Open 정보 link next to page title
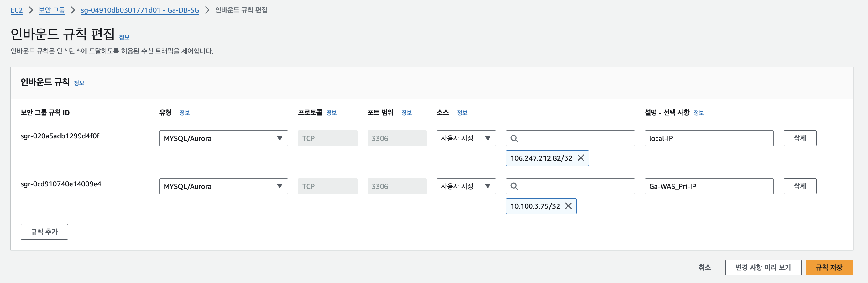Screen dimensions: 868x283 [124, 37]
